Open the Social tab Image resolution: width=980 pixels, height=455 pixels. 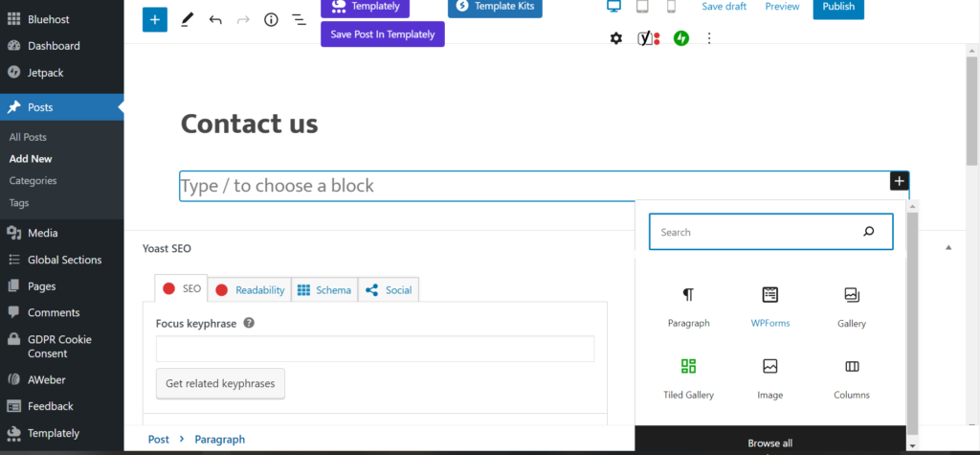(389, 290)
